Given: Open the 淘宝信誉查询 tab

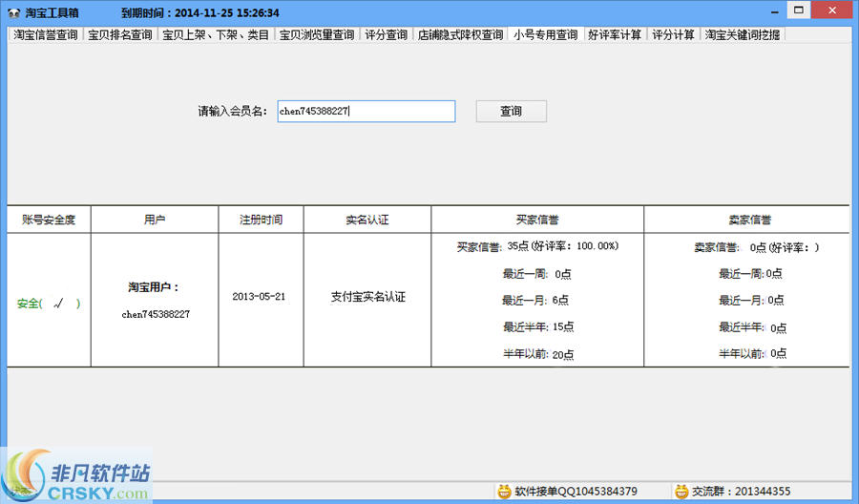Looking at the screenshot, I should click(46, 35).
